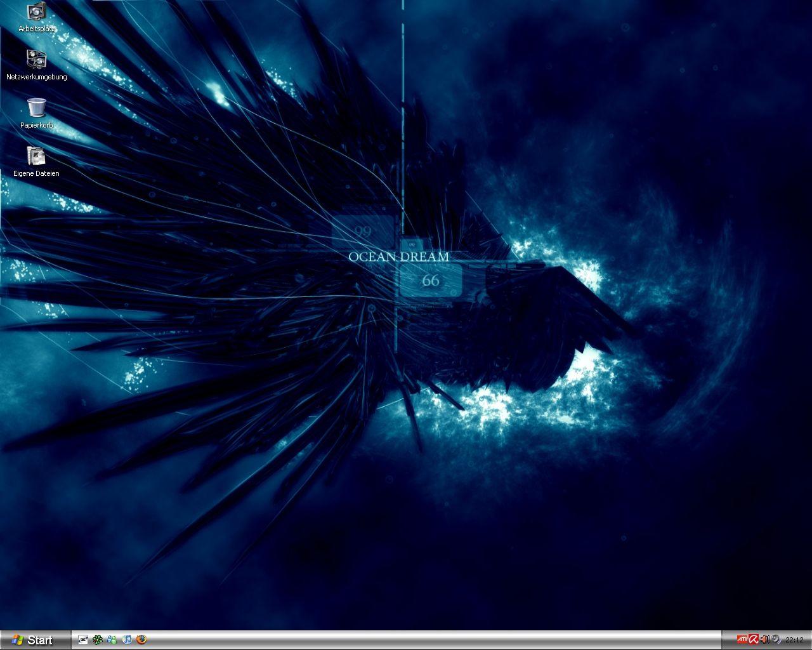Click the Papierkorb recycle bin icon

click(36, 107)
